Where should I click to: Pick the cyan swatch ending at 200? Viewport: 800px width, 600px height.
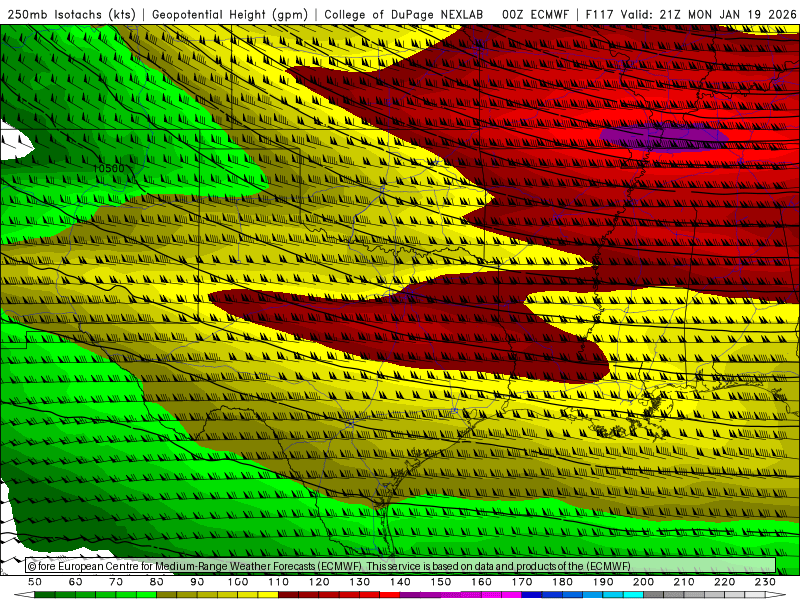(634, 595)
